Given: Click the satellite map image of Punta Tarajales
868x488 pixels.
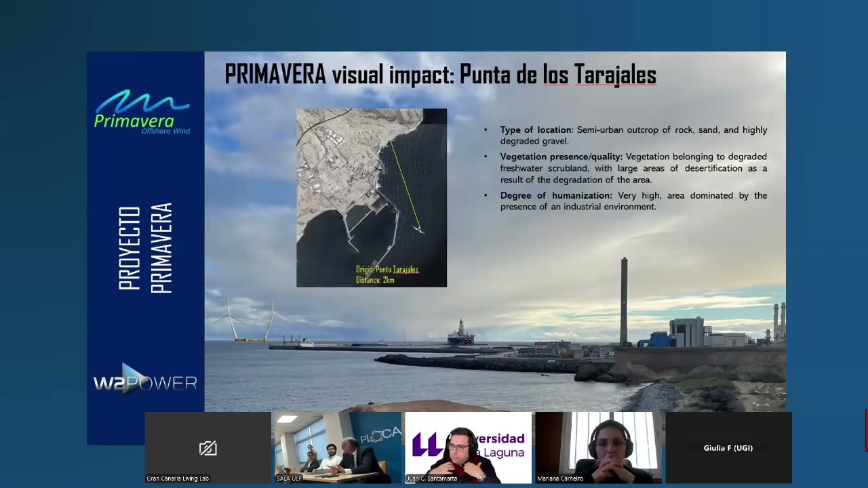Looking at the screenshot, I should coord(372,197).
